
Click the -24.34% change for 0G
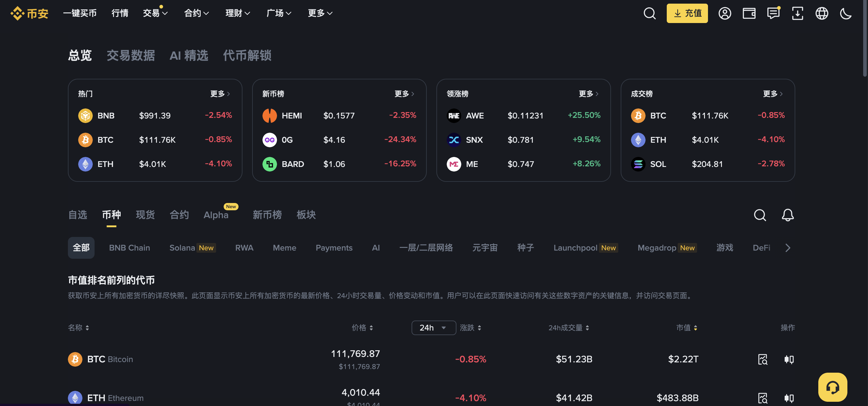click(x=400, y=139)
